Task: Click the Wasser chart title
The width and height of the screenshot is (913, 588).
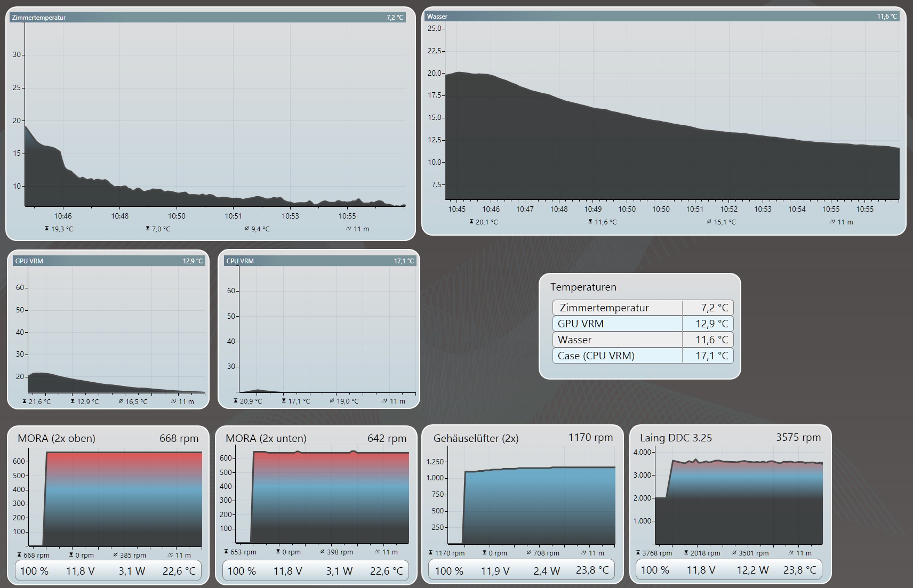Action: coord(437,17)
